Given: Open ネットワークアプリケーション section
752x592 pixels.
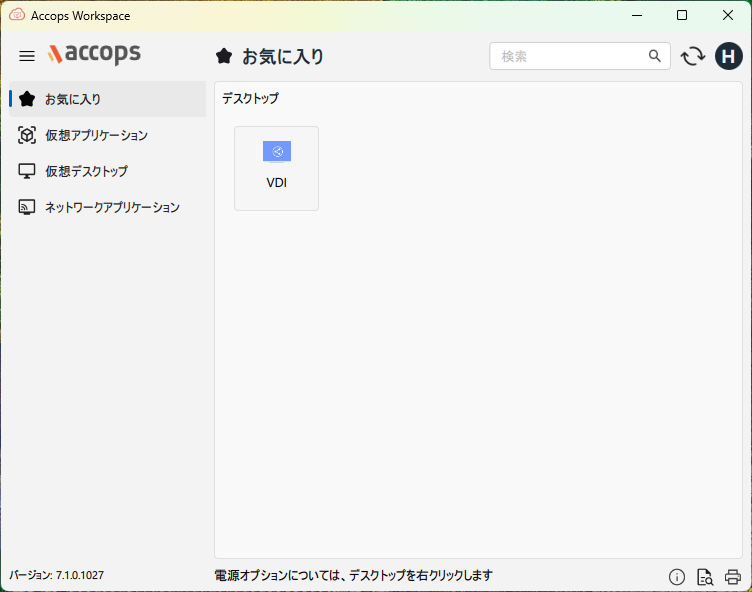Looking at the screenshot, I should (107, 207).
